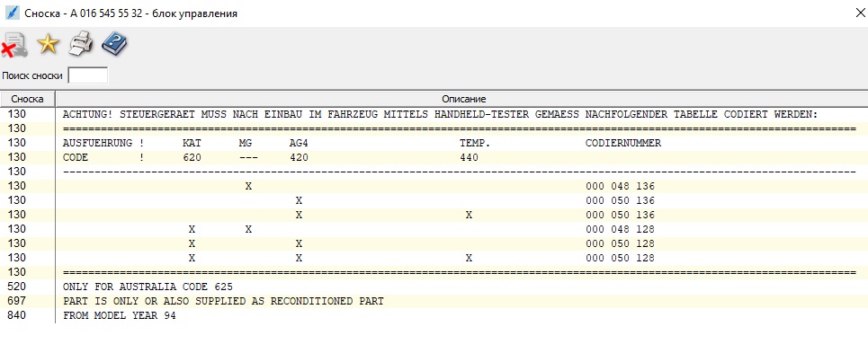Image resolution: width=868 pixels, height=362 pixels.
Task: Open help via the blue book icon
Action: pyautogui.click(x=114, y=43)
